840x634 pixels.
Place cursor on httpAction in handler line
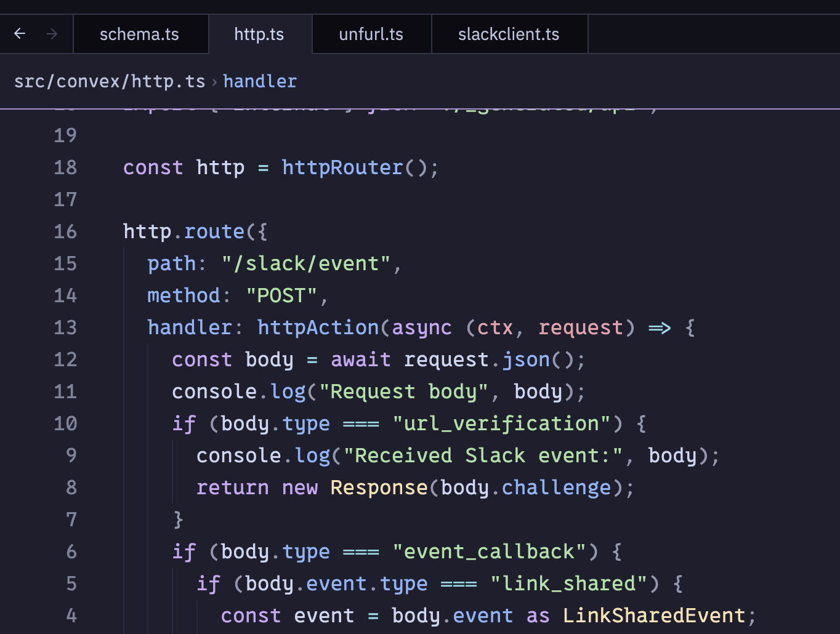click(318, 327)
